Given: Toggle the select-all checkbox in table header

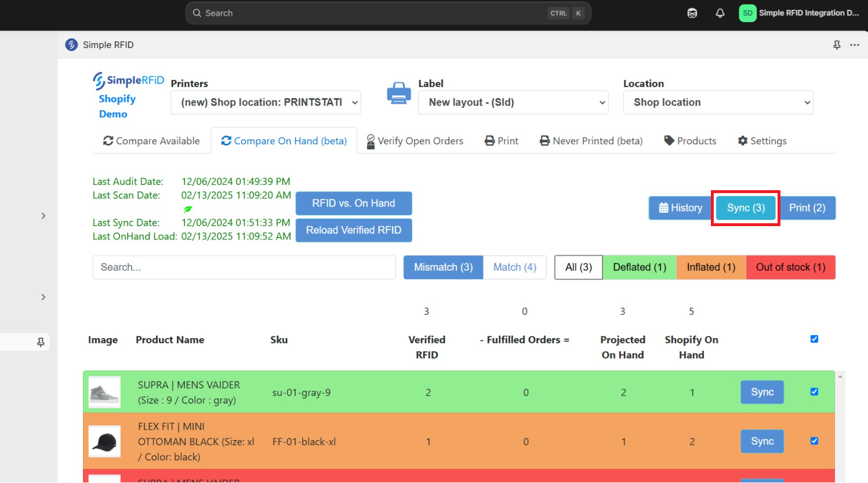Looking at the screenshot, I should (814, 339).
